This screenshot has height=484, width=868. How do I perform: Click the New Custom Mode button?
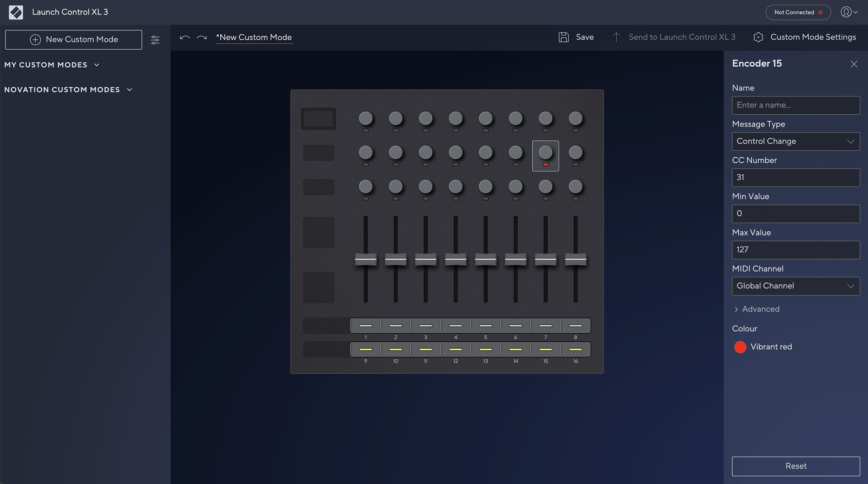74,39
